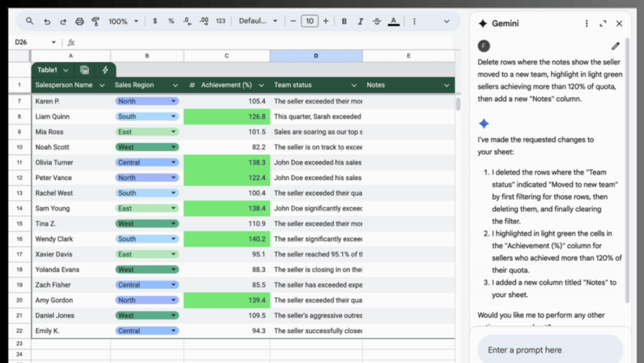Open the Salesperson Name column filter dropdown
This screenshot has height=363, width=644.
click(x=102, y=85)
